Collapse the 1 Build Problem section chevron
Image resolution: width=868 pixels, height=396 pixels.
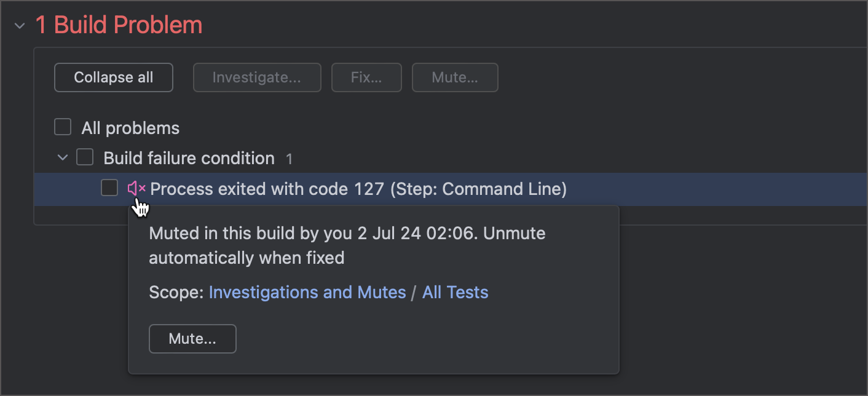coord(20,26)
